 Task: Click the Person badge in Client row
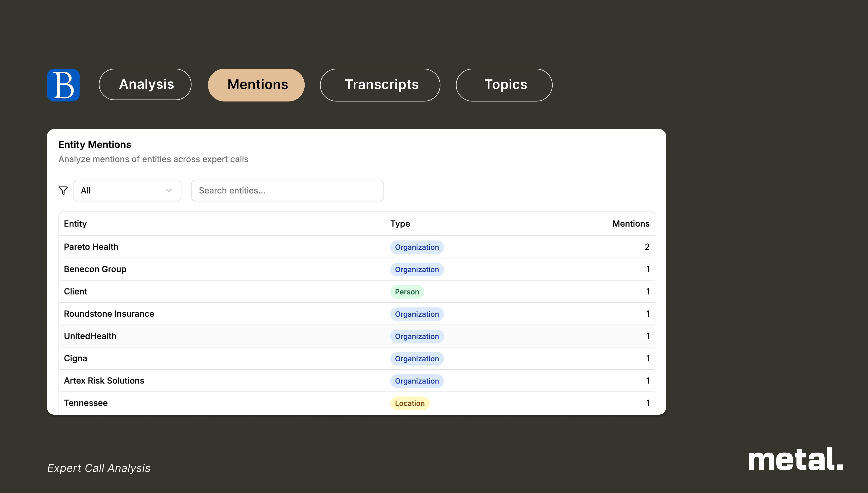[407, 292]
